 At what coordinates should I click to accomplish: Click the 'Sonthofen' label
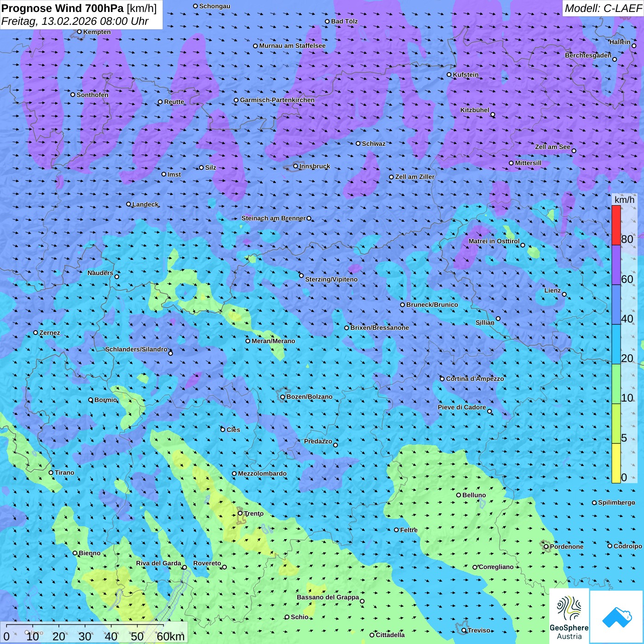point(93,95)
